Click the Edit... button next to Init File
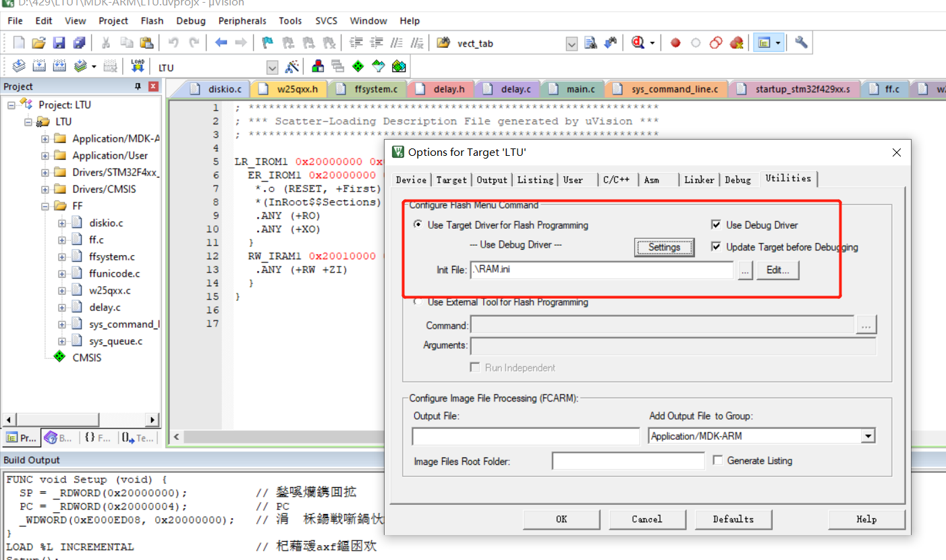Image resolution: width=946 pixels, height=560 pixels. (777, 270)
